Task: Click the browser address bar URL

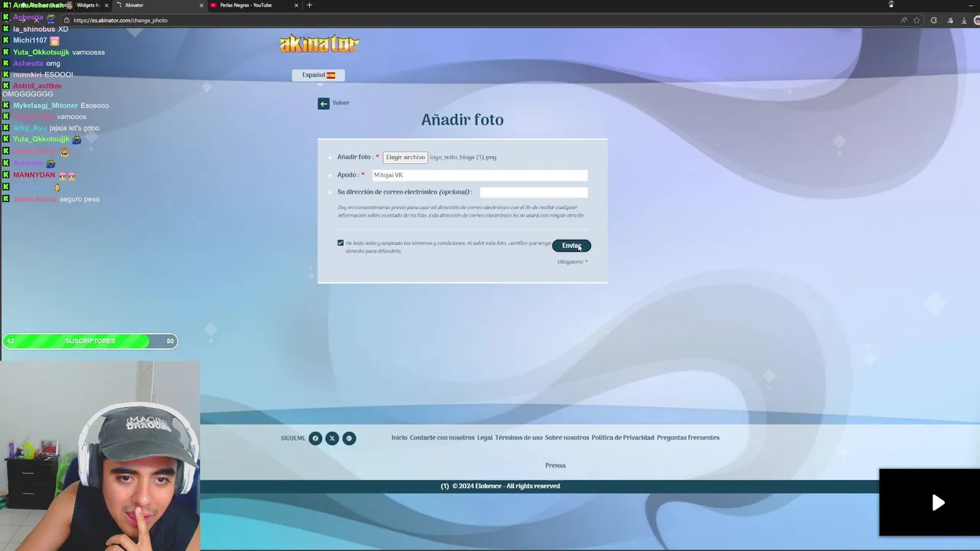Action: [120, 21]
